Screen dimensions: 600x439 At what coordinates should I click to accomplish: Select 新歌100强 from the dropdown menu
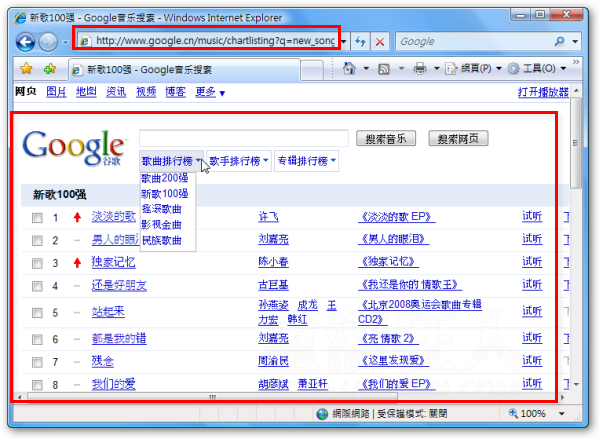(165, 194)
